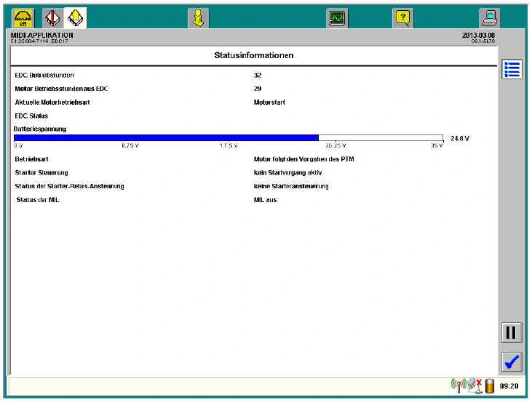The height and width of the screenshot is (402, 532).
Task: Open the blue list view icon
Action: coord(512,70)
